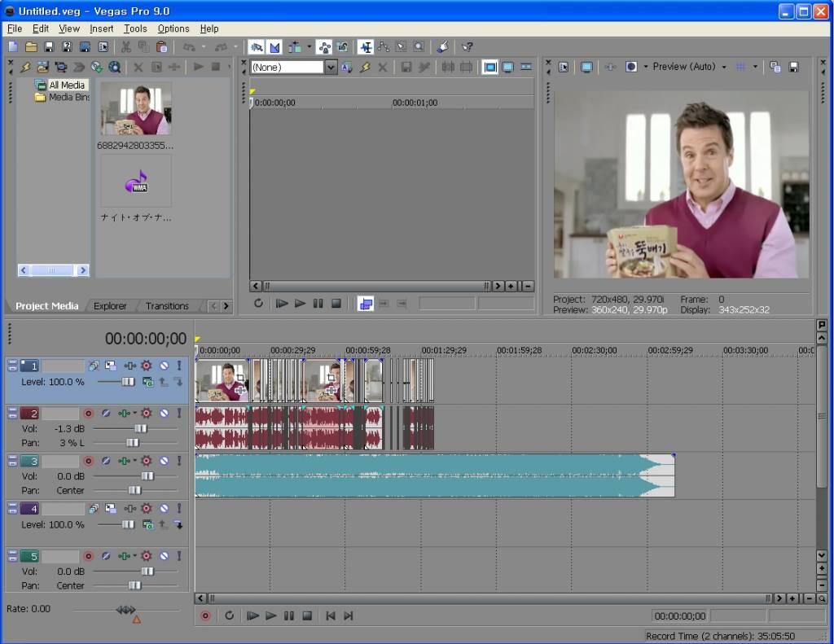Stop playback on the timeline transport
Screen dimensions: 834x644
[x=307, y=616]
